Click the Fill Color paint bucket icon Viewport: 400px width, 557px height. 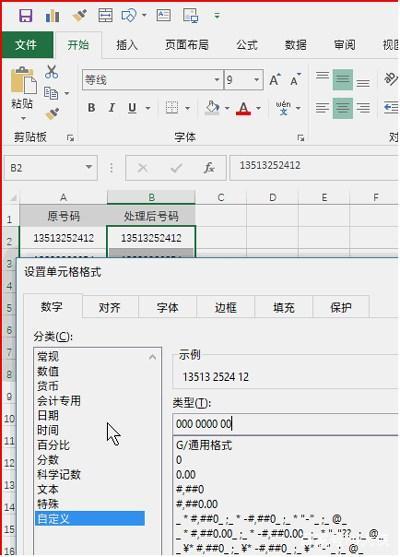tap(212, 108)
